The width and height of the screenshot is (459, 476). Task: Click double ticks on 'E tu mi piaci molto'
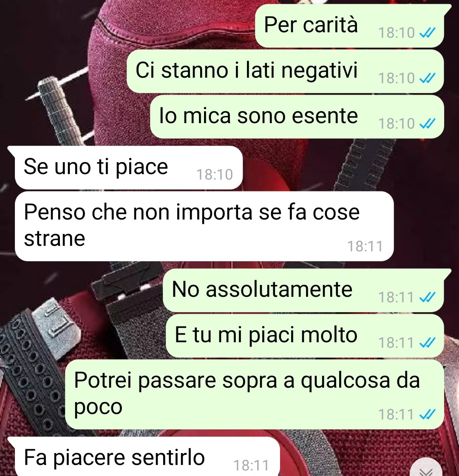428,343
